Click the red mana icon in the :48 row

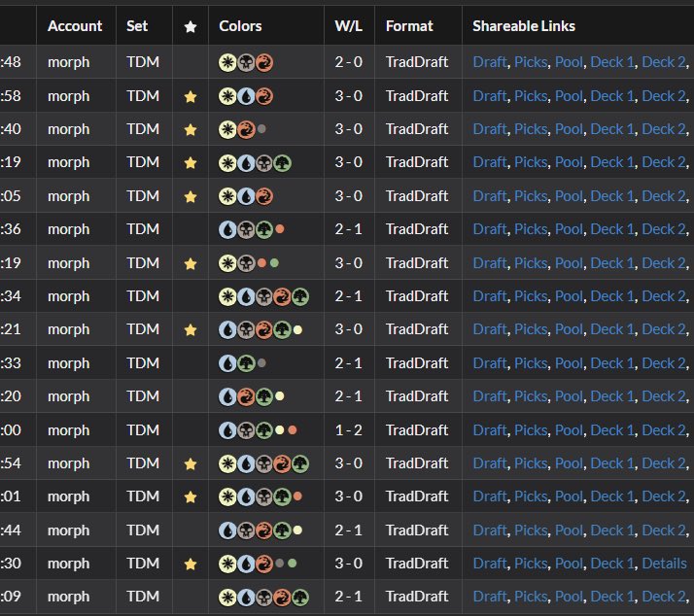coord(264,63)
